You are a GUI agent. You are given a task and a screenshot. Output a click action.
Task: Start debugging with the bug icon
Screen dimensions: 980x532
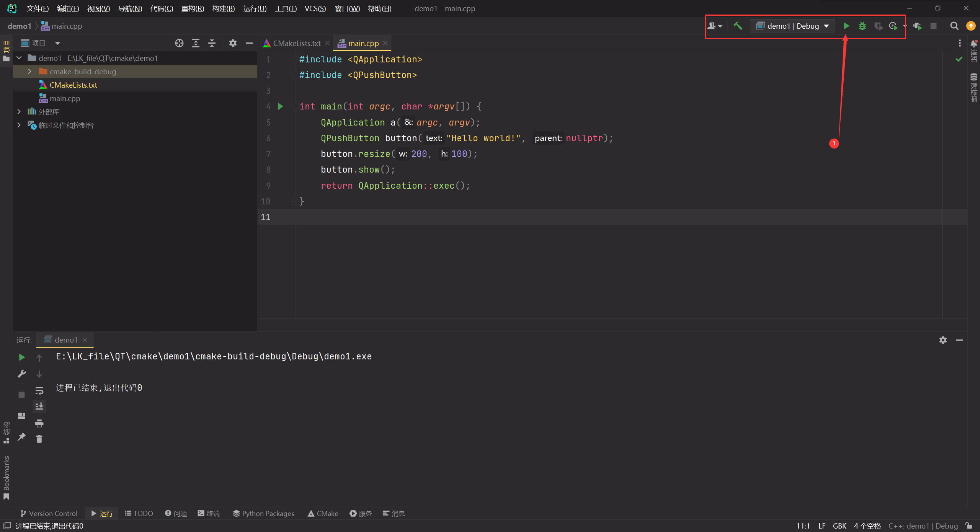862,26
